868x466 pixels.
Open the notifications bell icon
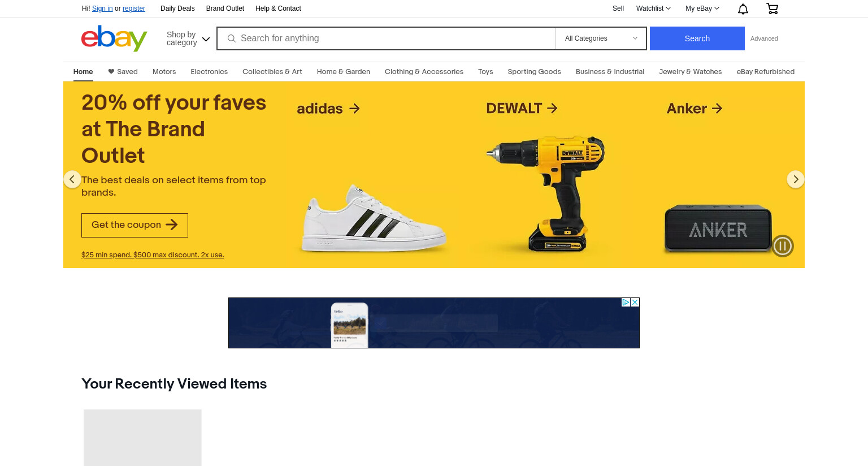(x=743, y=8)
